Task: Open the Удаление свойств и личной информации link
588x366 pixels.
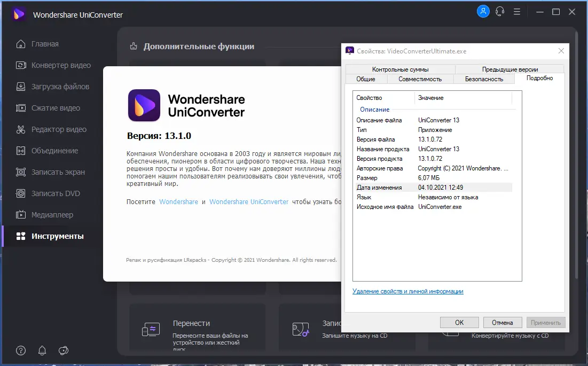Action: pos(407,291)
